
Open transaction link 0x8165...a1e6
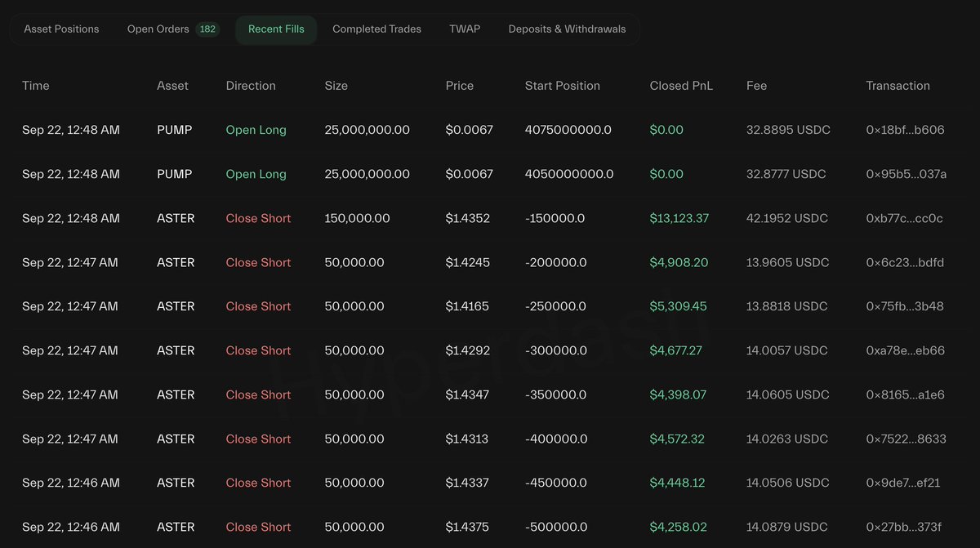click(x=905, y=394)
